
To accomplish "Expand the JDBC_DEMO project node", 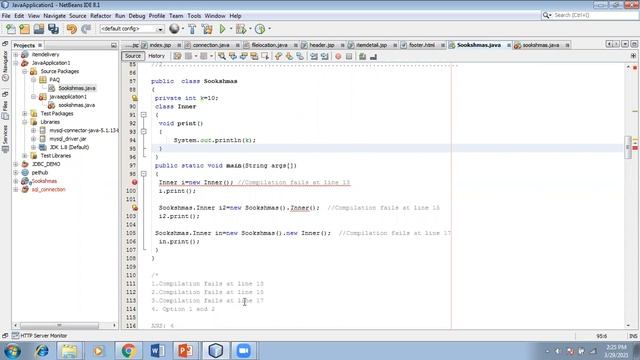I will 16,164.
